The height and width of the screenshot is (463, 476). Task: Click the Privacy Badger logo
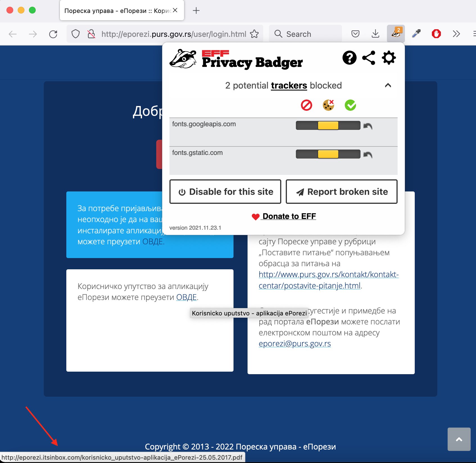pyautogui.click(x=236, y=59)
